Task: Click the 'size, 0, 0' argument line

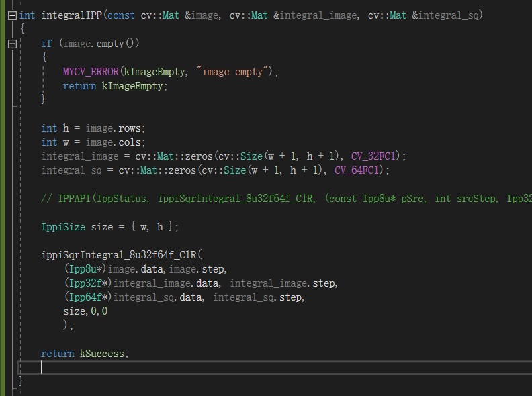Action: tap(85, 311)
